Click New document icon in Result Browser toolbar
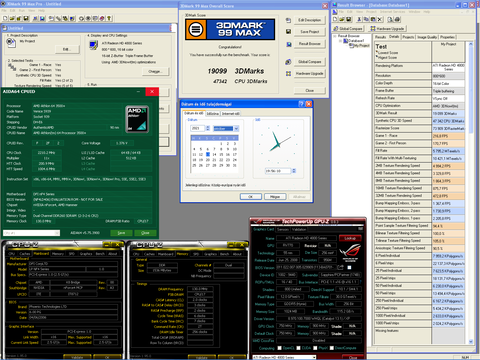Viewport: 480px width, 360px height. point(335,19)
